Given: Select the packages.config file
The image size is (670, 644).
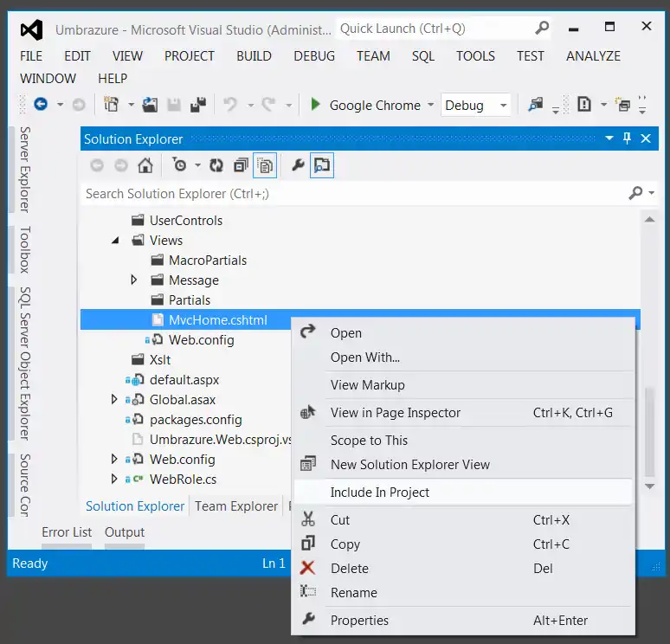Looking at the screenshot, I should 196,419.
